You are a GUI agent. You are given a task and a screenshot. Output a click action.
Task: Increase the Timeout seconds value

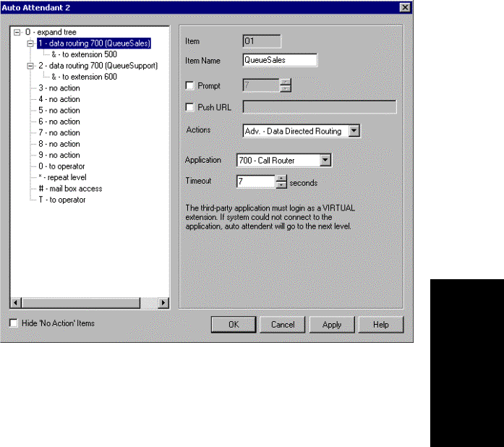281,179
